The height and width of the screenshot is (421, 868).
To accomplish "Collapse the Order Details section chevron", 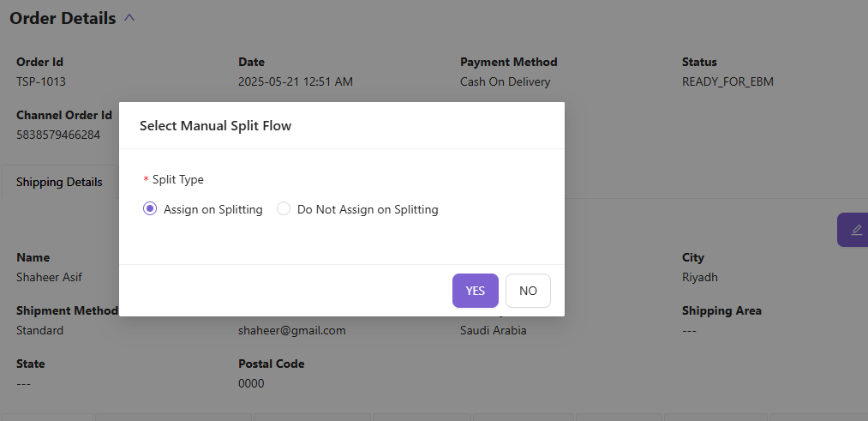I will click(129, 18).
